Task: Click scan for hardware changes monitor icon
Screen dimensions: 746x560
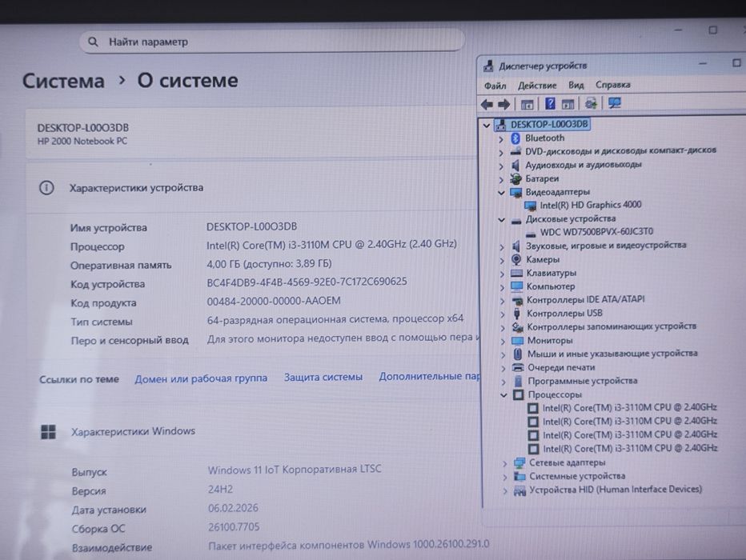Action: pyautogui.click(x=614, y=102)
